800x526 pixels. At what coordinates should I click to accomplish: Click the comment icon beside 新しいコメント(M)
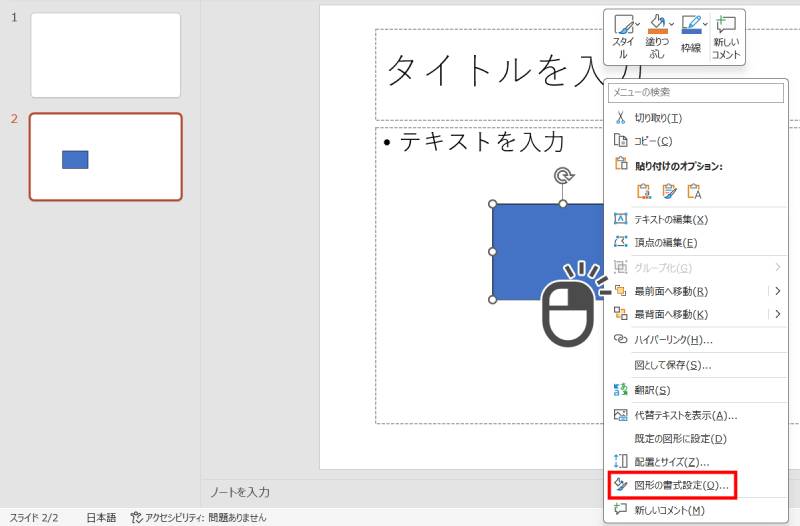click(620, 509)
